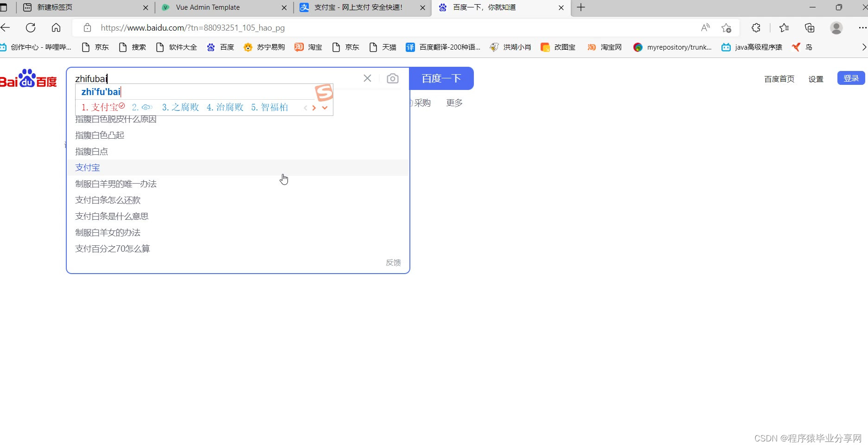Viewport: 868px width, 447px height.
Task: Open the 改图宝 bookmark
Action: [558, 47]
